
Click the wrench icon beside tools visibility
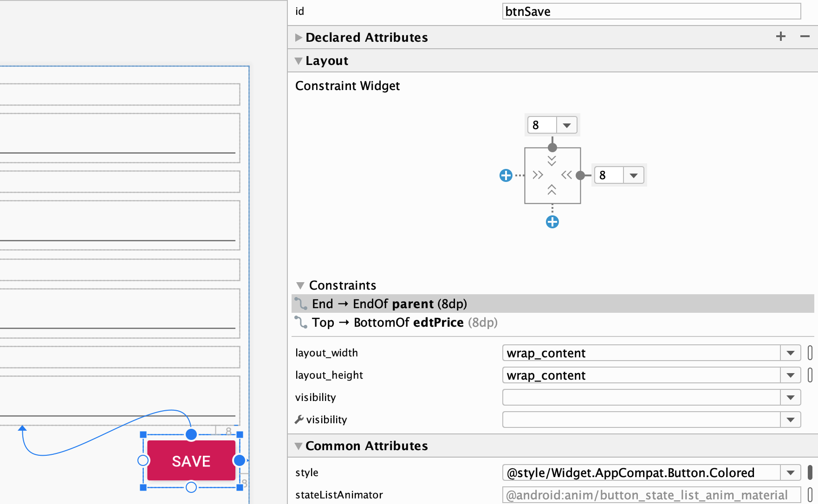299,420
